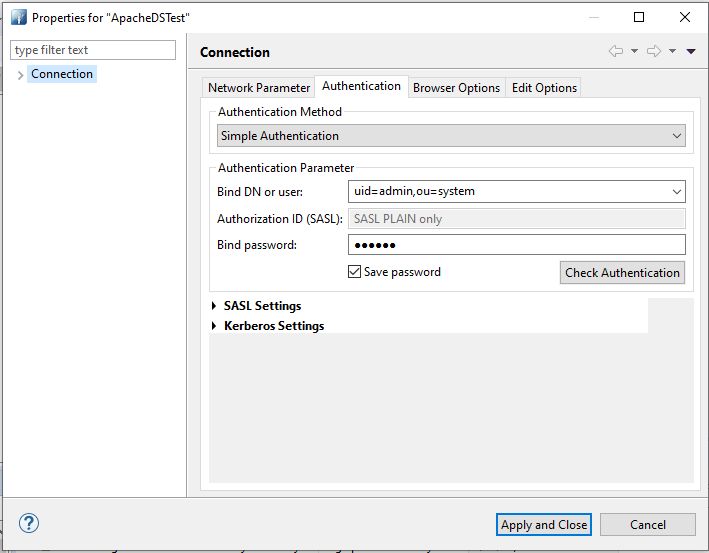Click the Authorization ID SASL field
This screenshot has height=553, width=709.
(x=517, y=219)
